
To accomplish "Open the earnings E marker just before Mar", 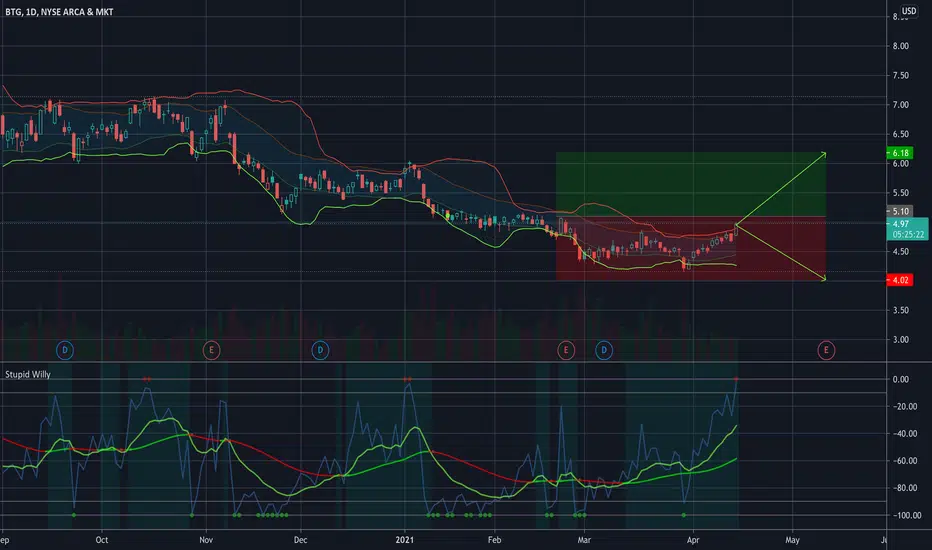I will pyautogui.click(x=566, y=350).
